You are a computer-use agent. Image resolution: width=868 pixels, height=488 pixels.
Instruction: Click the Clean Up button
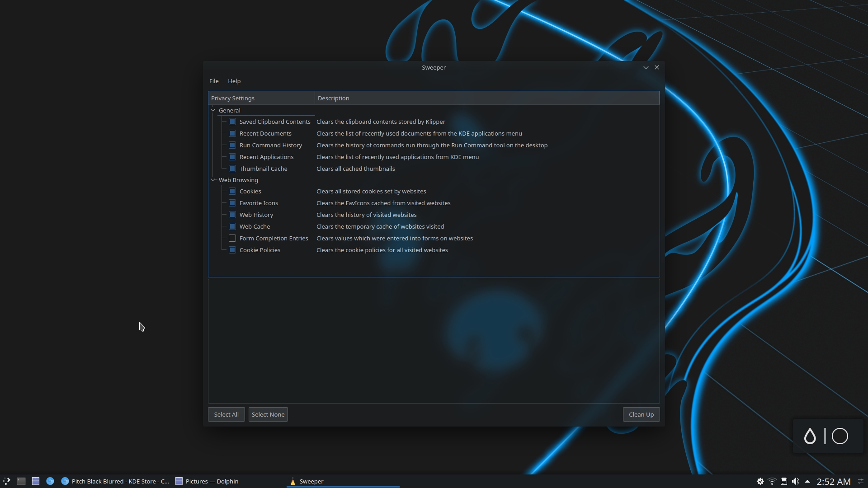click(x=641, y=414)
